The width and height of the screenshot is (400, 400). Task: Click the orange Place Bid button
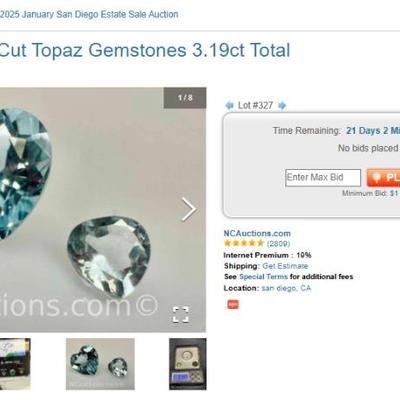click(x=384, y=178)
